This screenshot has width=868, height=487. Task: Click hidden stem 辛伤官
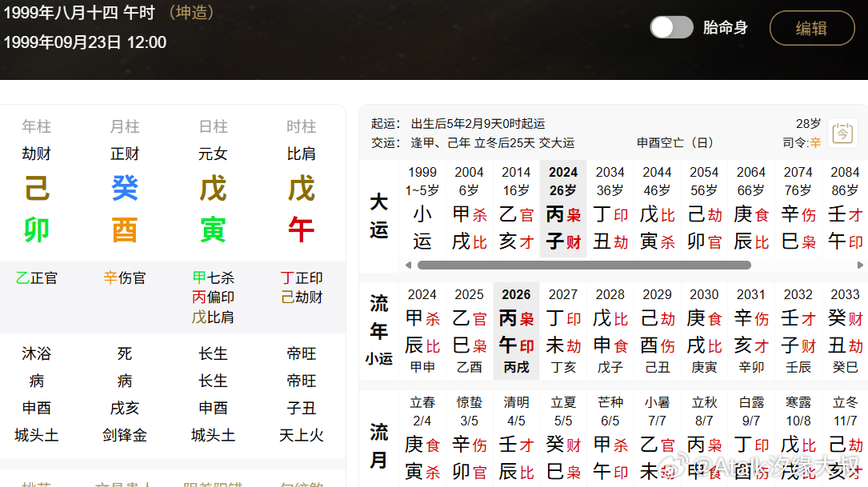click(125, 277)
